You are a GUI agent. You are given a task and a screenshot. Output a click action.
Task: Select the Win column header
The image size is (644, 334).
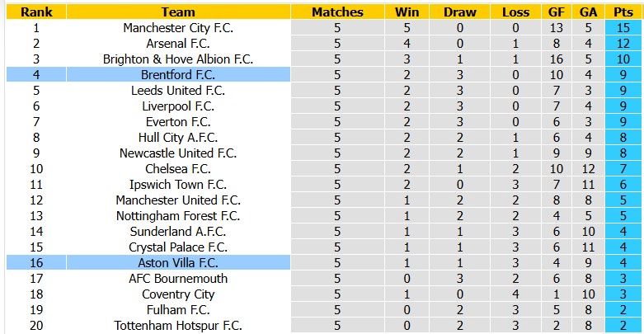coord(407,12)
